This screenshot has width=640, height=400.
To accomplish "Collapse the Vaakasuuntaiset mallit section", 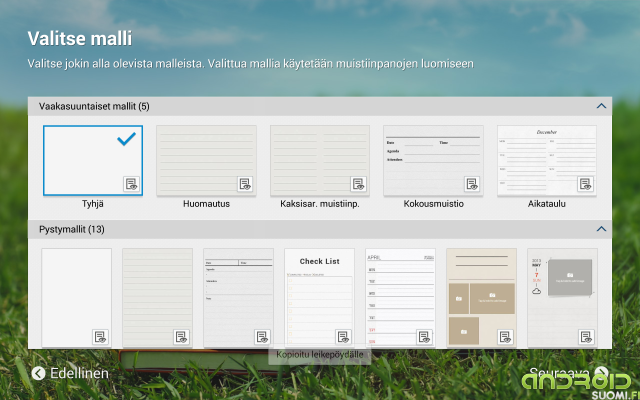I will click(601, 106).
